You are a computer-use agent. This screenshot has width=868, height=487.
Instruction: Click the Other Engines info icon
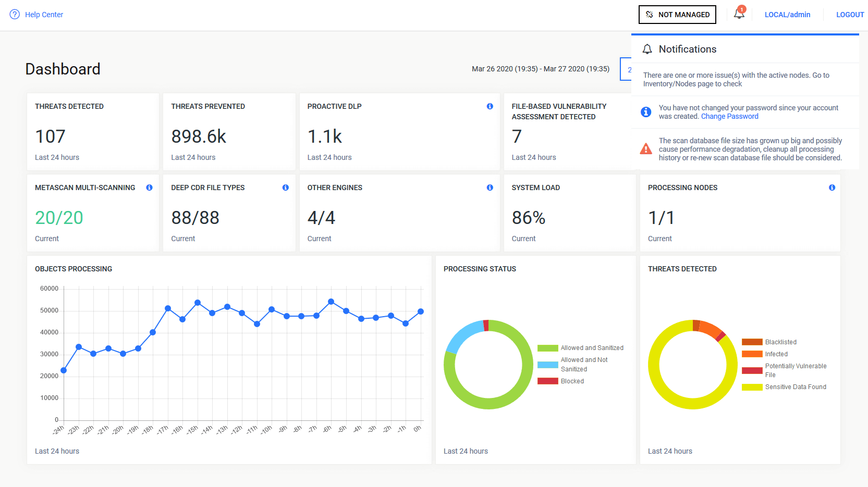490,188
